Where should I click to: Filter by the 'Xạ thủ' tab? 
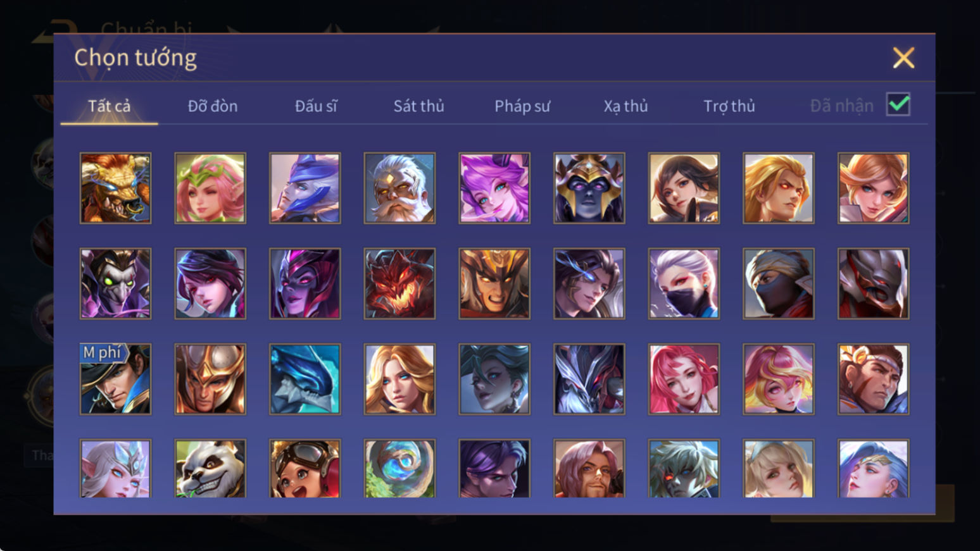coord(625,106)
